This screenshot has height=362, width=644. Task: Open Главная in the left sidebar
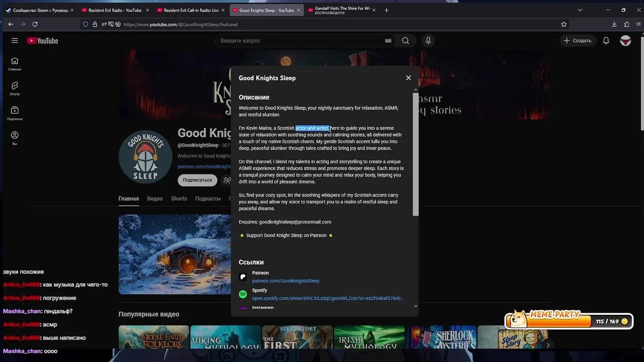[15, 63]
